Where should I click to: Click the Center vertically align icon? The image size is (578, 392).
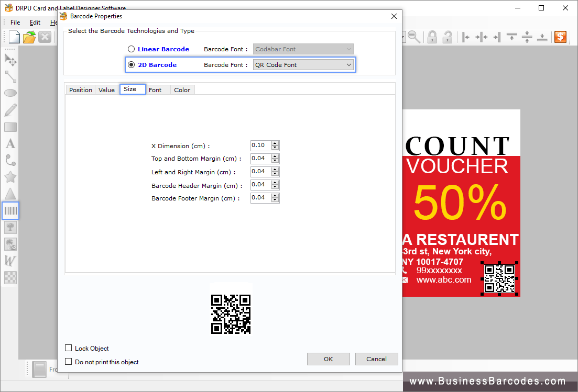pos(527,37)
